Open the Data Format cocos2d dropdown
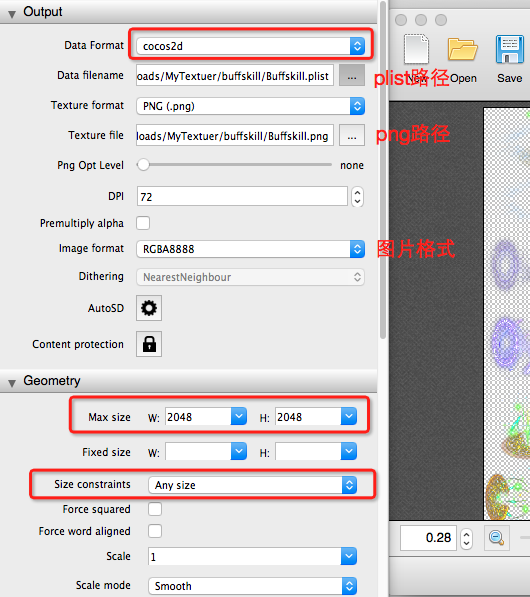 (x=251, y=46)
